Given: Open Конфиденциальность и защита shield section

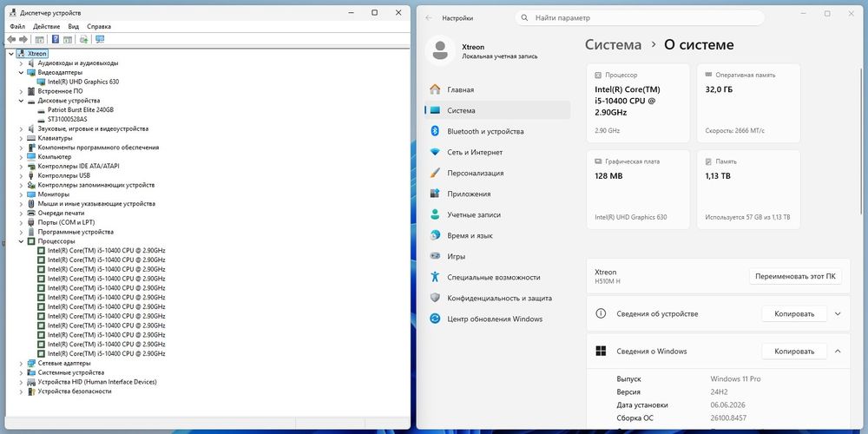Looking at the screenshot, I should pyautogui.click(x=497, y=299).
